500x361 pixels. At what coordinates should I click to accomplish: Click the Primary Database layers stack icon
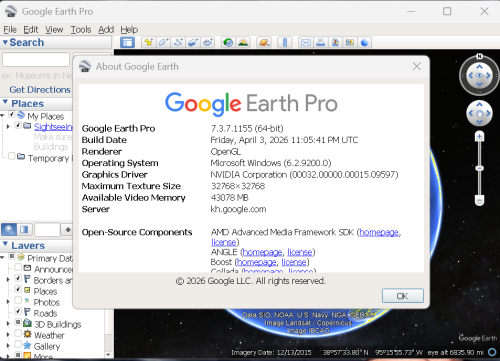click(x=21, y=257)
